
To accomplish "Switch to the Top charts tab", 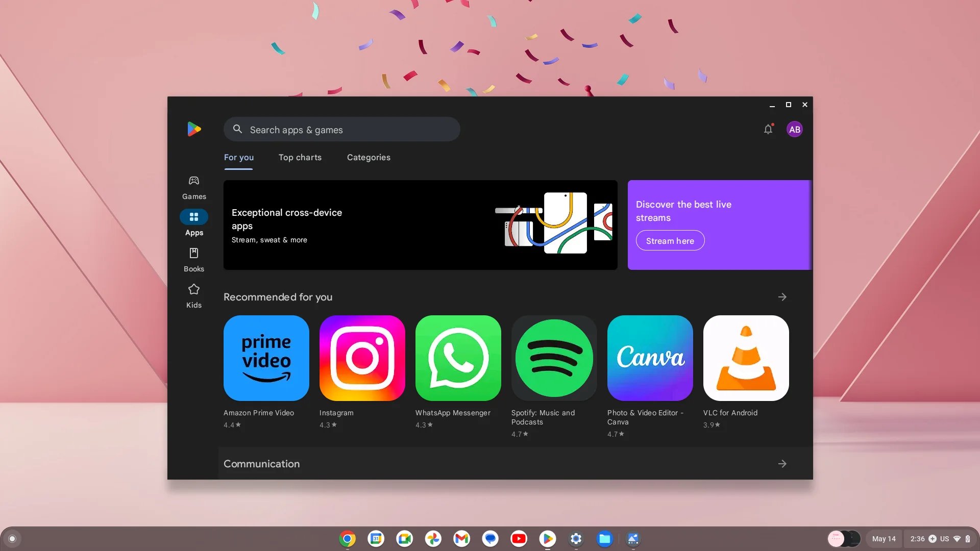I will 300,158.
